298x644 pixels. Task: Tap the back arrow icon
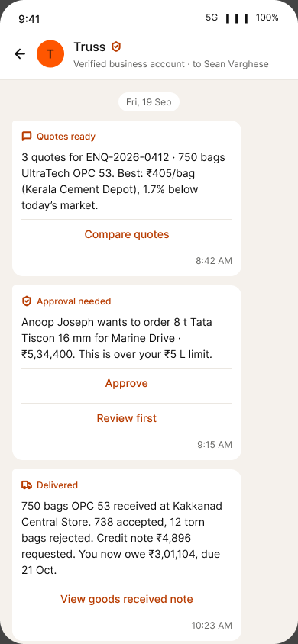click(x=20, y=53)
